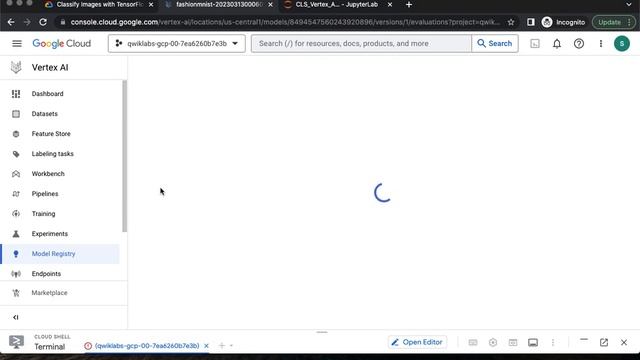Open the Vertex AI product icon
This screenshot has height=360, width=640.
(16, 67)
